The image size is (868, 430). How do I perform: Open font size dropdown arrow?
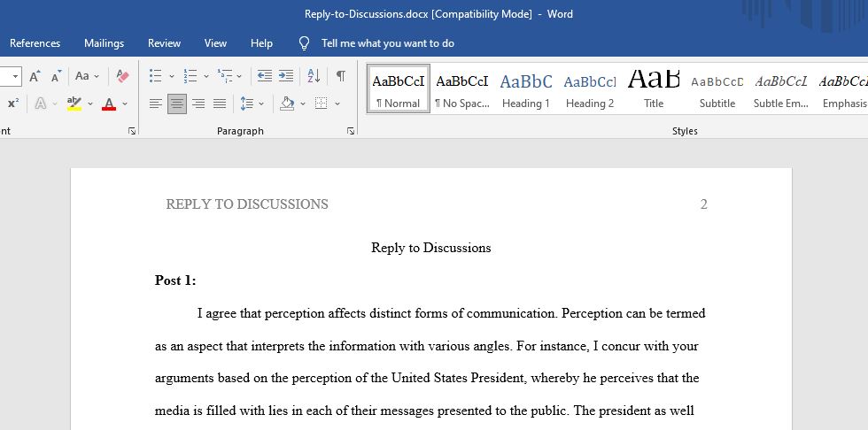[x=15, y=76]
